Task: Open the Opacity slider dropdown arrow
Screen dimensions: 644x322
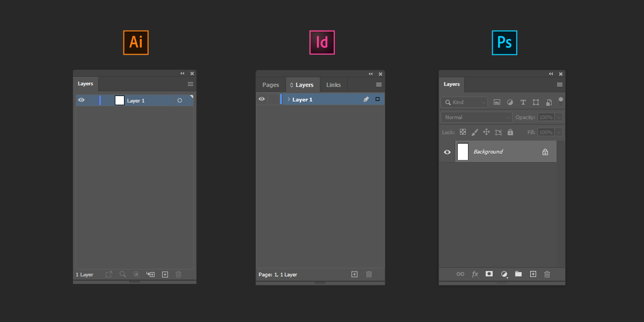Action: click(x=559, y=117)
